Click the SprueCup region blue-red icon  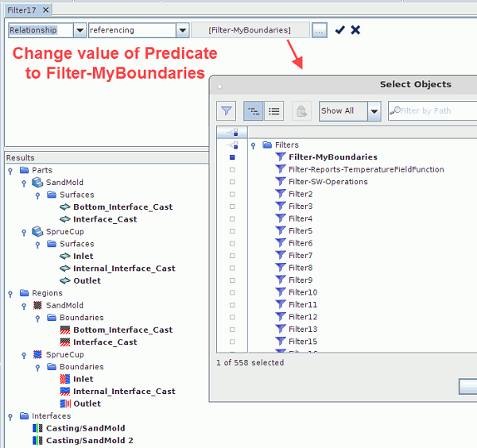click(37, 354)
